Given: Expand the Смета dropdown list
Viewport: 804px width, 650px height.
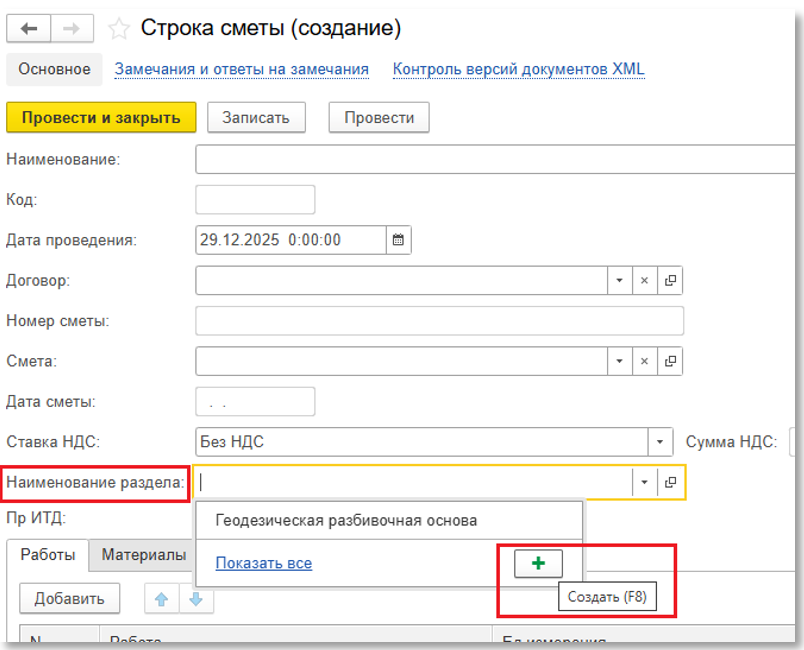Looking at the screenshot, I should (620, 360).
